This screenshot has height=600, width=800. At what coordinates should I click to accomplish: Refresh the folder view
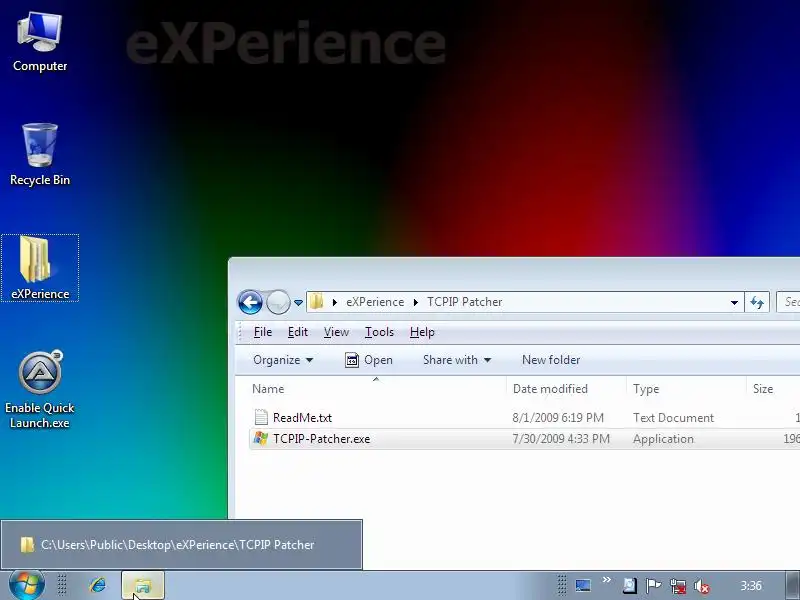pos(757,302)
